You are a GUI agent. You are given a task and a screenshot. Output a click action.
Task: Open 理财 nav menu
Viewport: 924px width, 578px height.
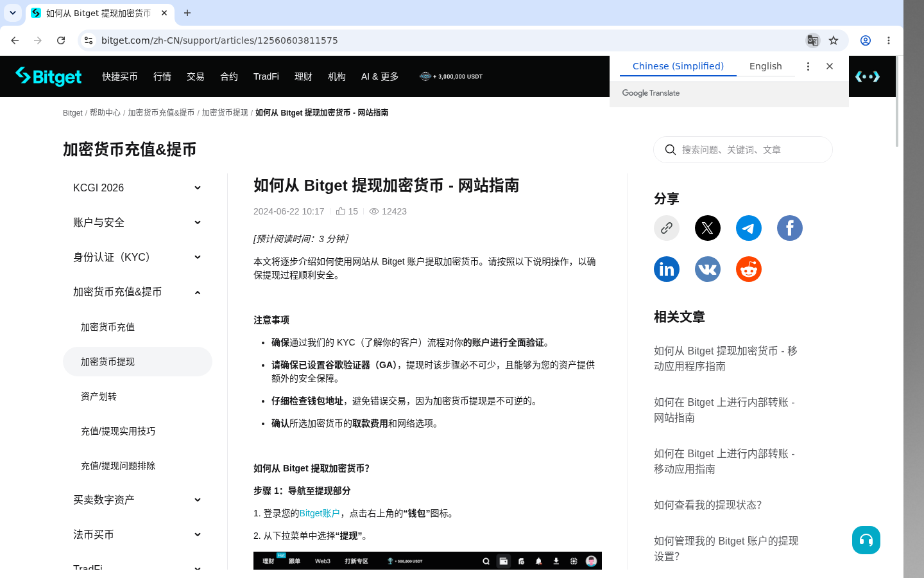pos(304,76)
